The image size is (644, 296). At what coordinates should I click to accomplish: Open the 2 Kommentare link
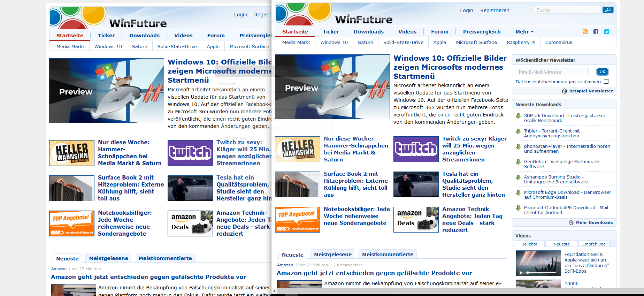(x=348, y=265)
